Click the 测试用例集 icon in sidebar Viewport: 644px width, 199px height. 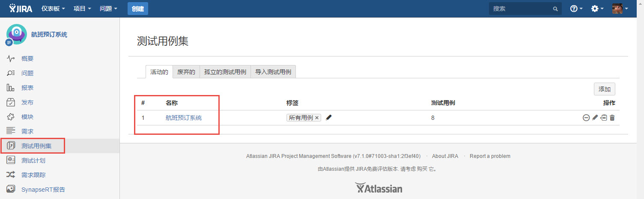point(11,146)
